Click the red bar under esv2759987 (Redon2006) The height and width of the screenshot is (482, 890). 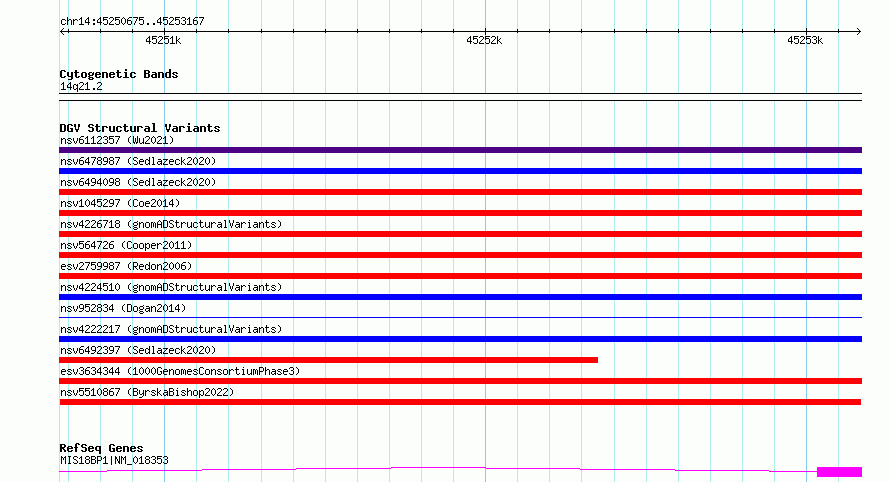[x=460, y=276]
